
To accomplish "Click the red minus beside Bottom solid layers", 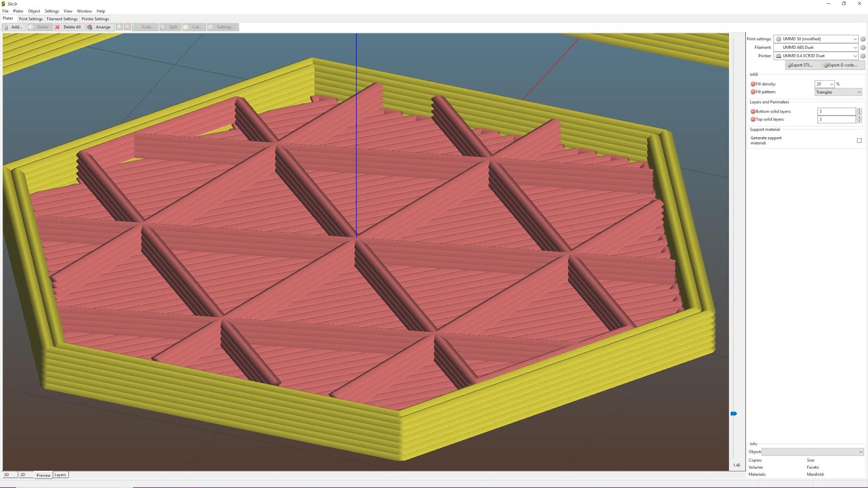I will click(x=752, y=111).
